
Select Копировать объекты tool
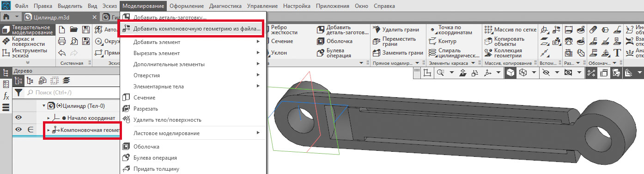(504, 41)
